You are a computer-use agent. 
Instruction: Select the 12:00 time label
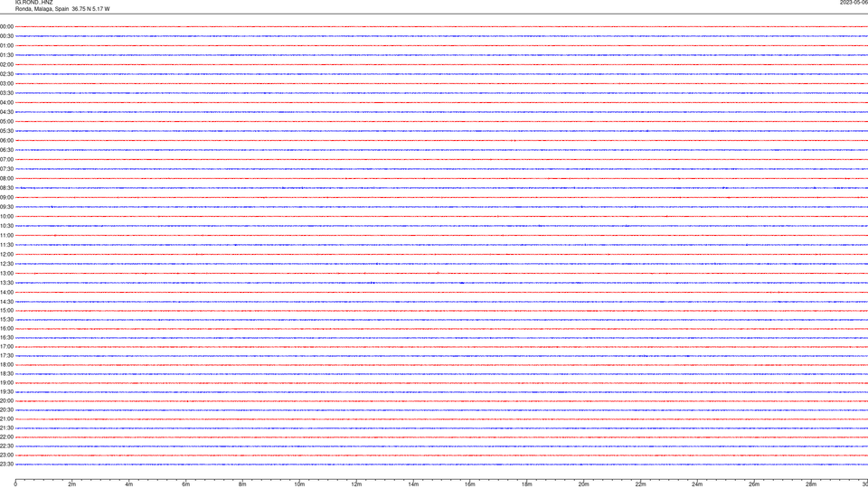(x=6, y=255)
